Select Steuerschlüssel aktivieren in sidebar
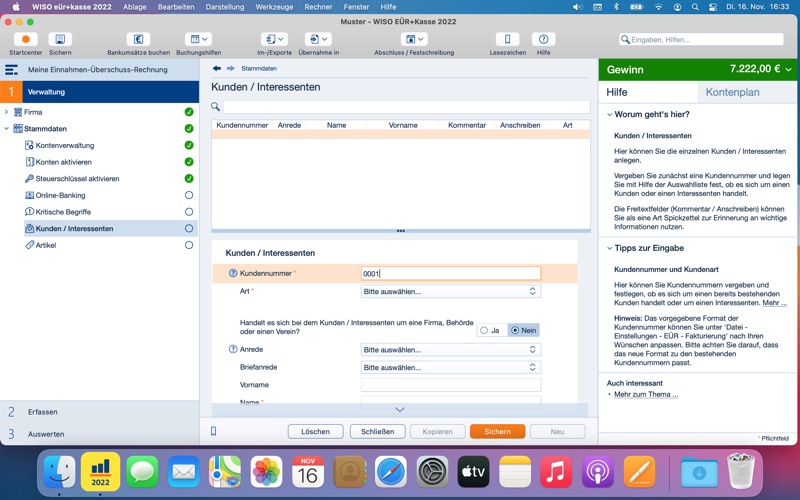The height and width of the screenshot is (500, 800). (x=78, y=179)
